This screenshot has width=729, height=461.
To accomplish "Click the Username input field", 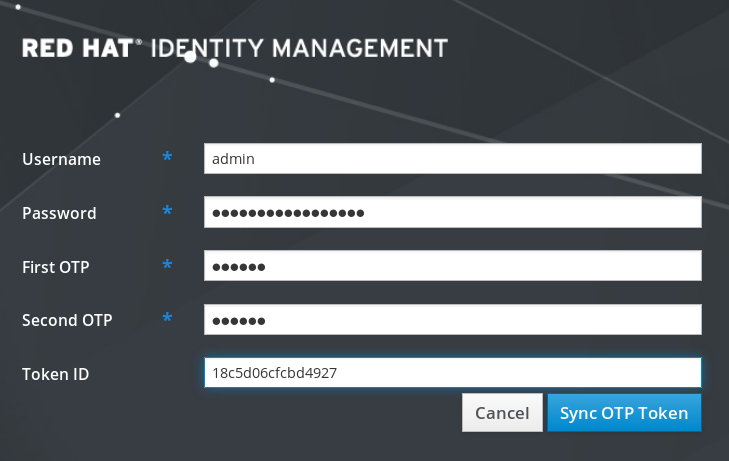I will tap(452, 159).
